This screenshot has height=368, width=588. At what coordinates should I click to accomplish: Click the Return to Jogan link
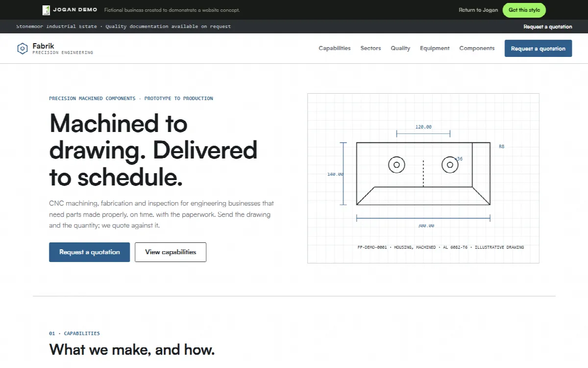coord(478,10)
